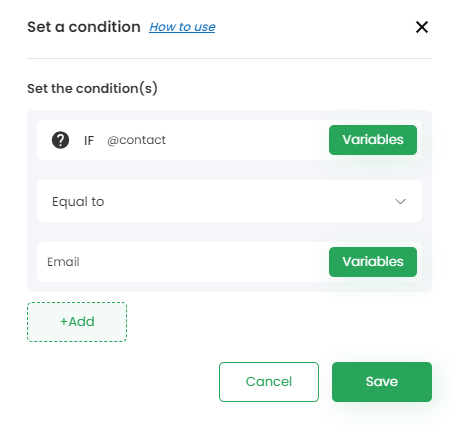This screenshot has height=432, width=457.
Task: Select the Email placeholder text
Action: point(63,262)
